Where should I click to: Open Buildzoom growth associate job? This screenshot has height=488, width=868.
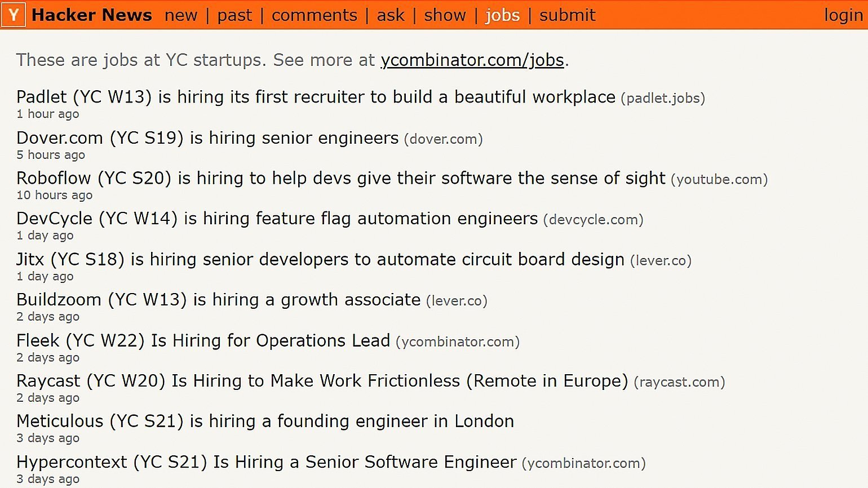218,300
